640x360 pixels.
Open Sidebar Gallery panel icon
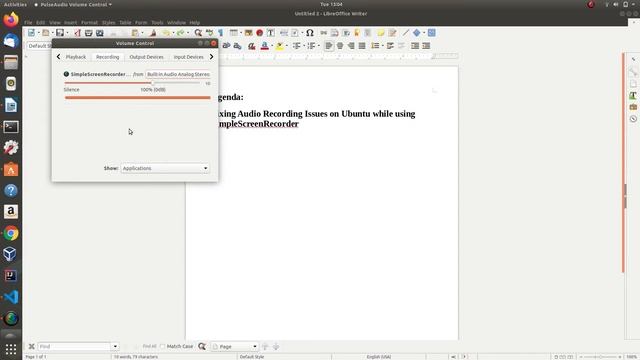633,107
